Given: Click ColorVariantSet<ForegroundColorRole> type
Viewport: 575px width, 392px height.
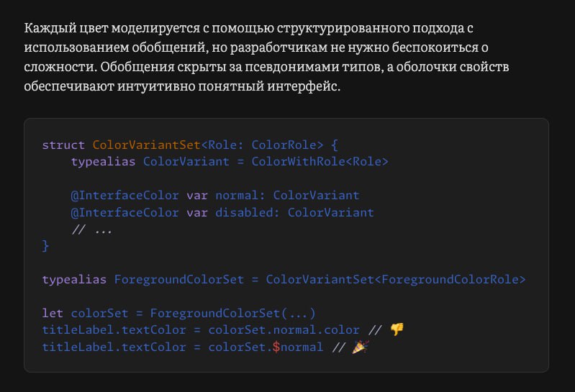Looking at the screenshot, I should (x=396, y=280).
